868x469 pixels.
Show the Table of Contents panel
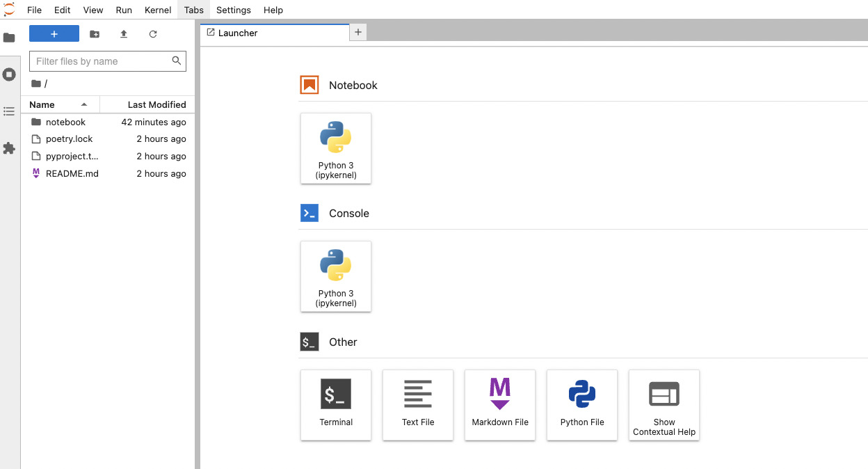coord(9,111)
